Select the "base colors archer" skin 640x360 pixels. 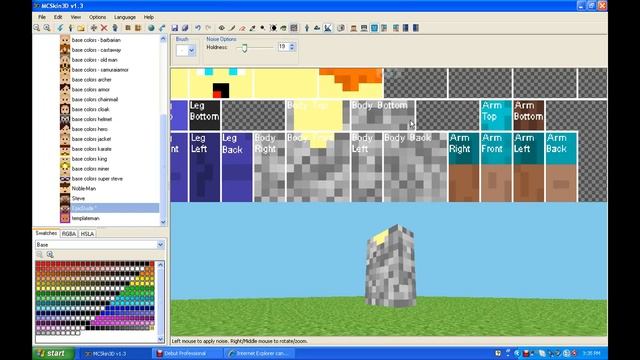(91, 80)
